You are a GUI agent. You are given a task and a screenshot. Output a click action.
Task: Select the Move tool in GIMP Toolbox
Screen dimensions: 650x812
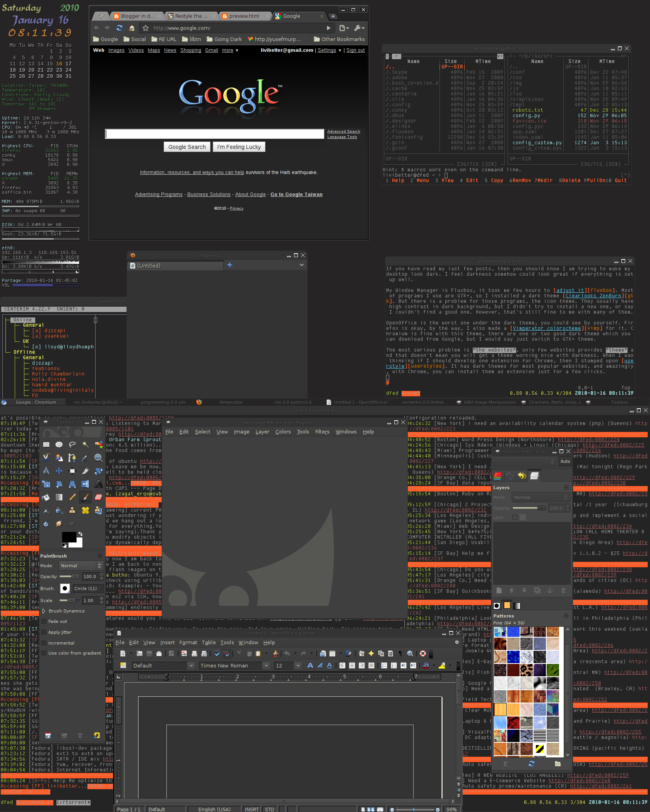[59, 471]
